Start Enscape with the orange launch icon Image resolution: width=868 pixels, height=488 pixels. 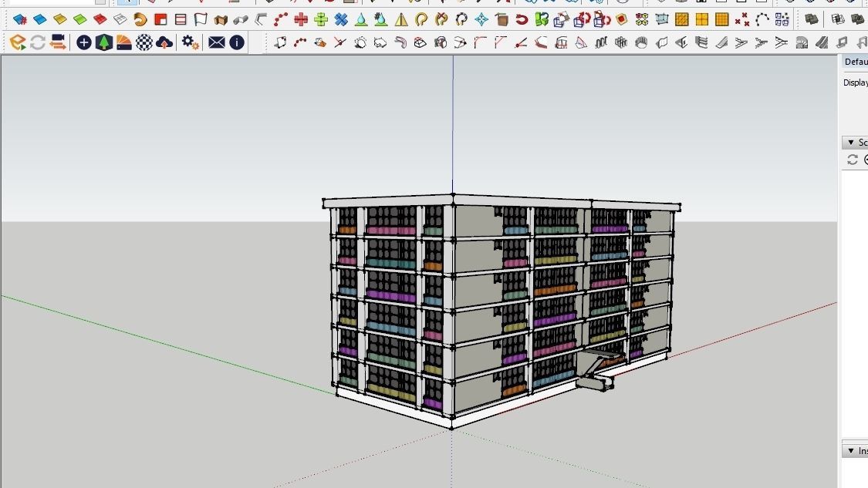tap(18, 42)
